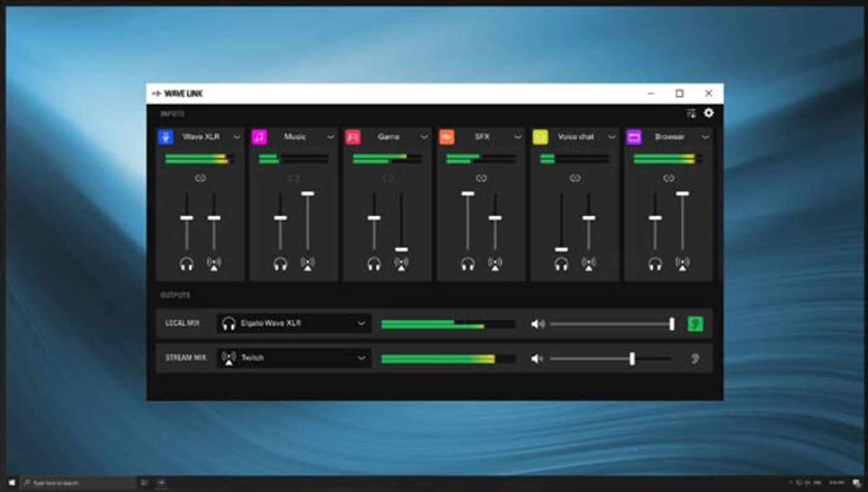868x492 pixels.
Task: Toggle the Game fader link
Action: pyautogui.click(x=387, y=178)
